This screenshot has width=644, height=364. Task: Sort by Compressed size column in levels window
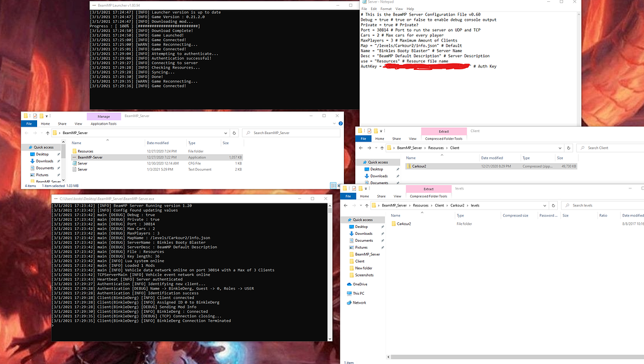click(515, 215)
